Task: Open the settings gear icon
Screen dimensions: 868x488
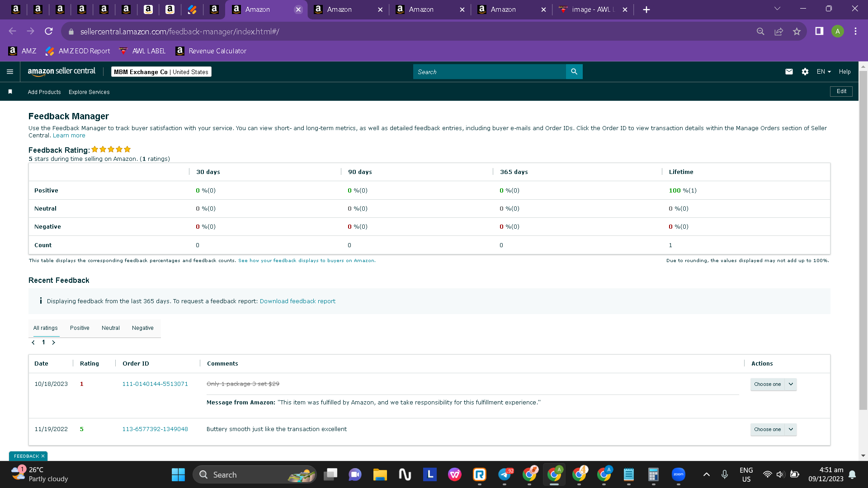Action: [805, 72]
